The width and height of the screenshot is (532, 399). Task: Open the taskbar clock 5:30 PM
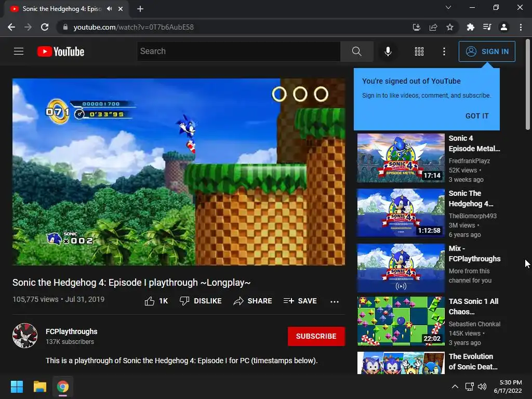point(508,387)
